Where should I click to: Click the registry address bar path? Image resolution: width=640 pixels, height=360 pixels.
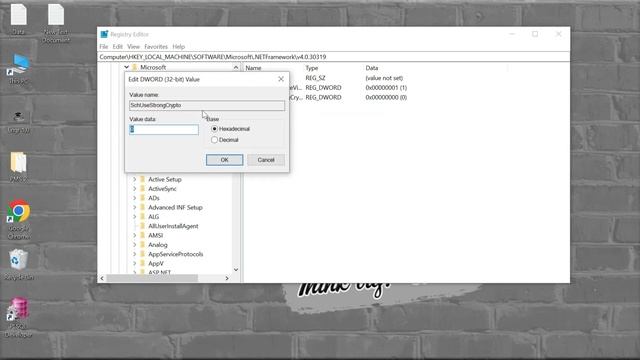(213, 57)
